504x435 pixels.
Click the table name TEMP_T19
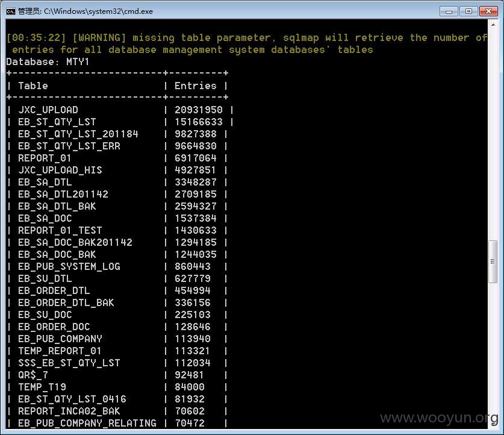coord(42,387)
